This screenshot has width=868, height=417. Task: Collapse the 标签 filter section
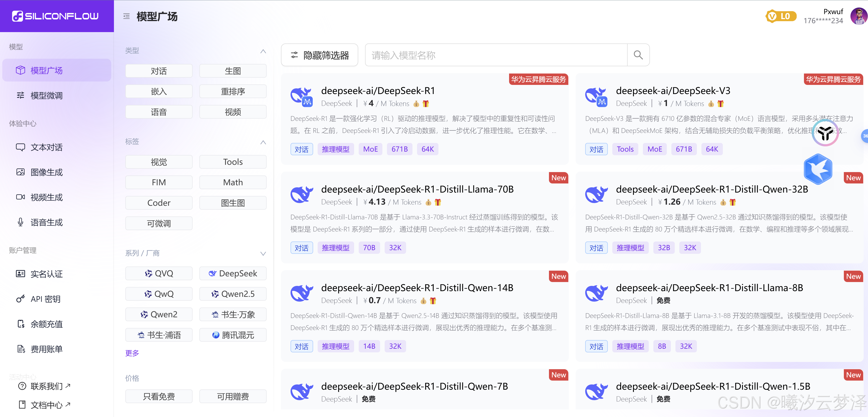(263, 142)
